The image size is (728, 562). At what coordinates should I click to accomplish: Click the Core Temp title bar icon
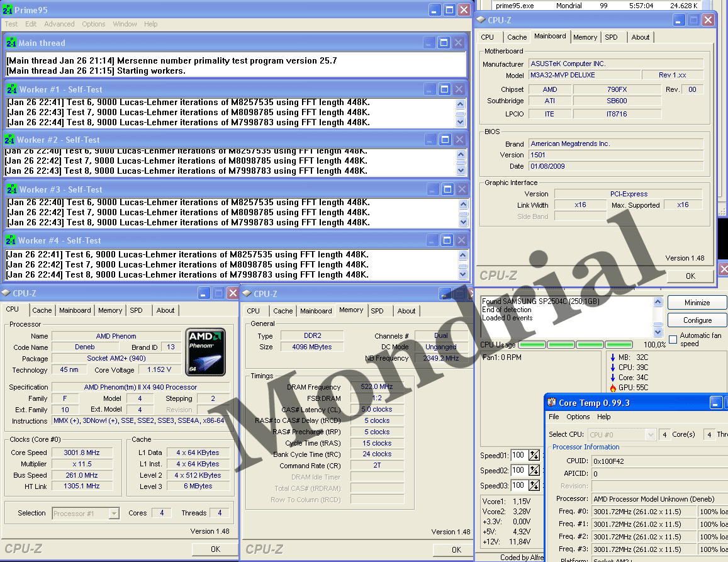click(552, 402)
